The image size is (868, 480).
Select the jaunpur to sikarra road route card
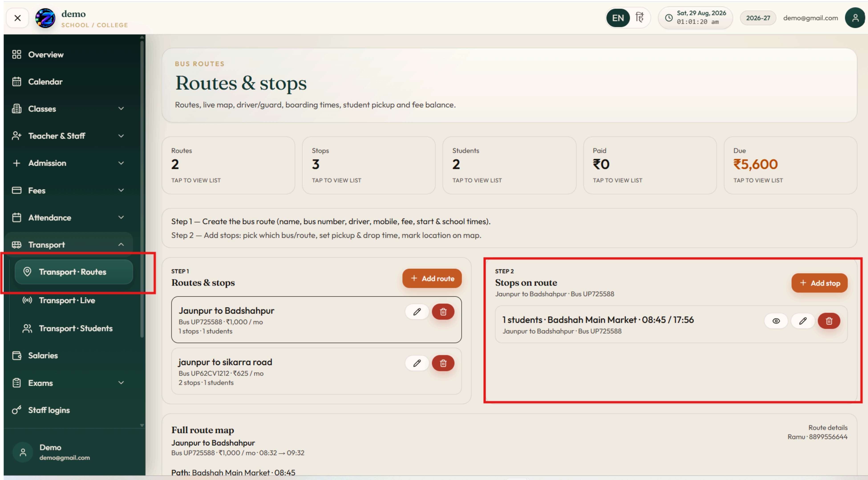pos(316,371)
